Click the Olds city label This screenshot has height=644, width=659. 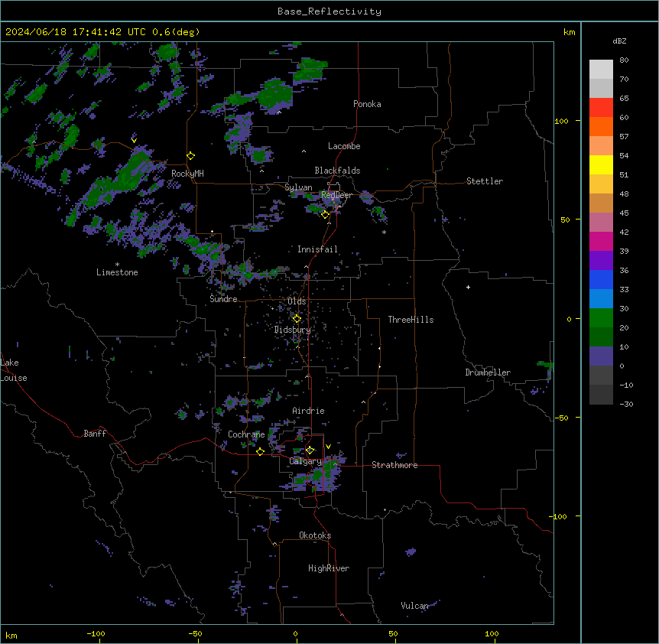click(x=297, y=301)
